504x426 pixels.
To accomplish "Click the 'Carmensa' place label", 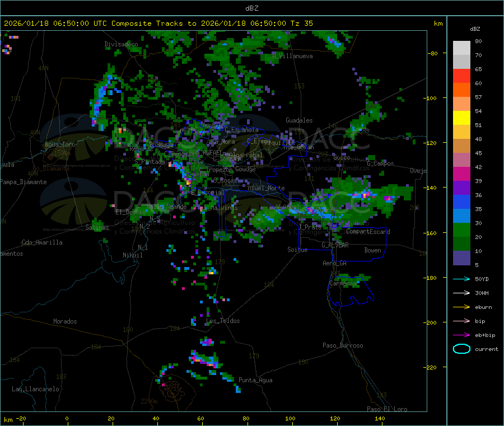I will coord(343,283).
